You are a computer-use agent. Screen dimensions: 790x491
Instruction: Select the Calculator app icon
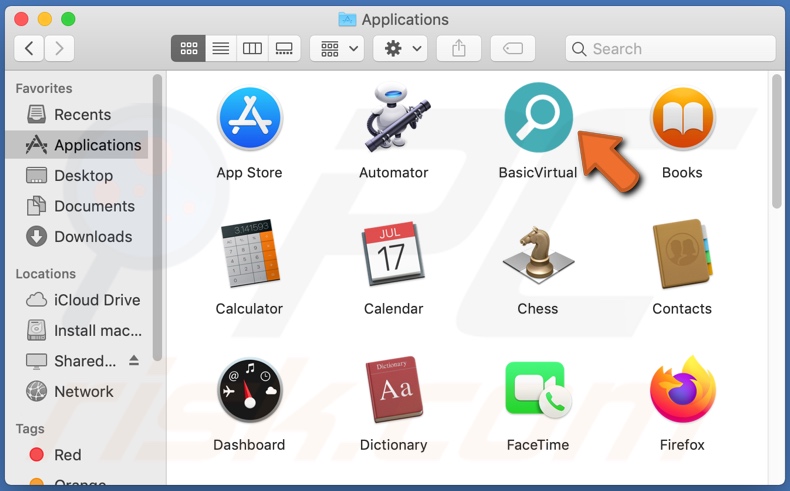[250, 253]
